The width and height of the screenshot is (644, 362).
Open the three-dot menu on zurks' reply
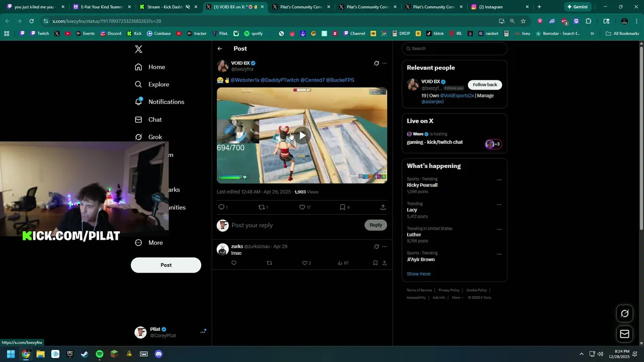tap(384, 246)
